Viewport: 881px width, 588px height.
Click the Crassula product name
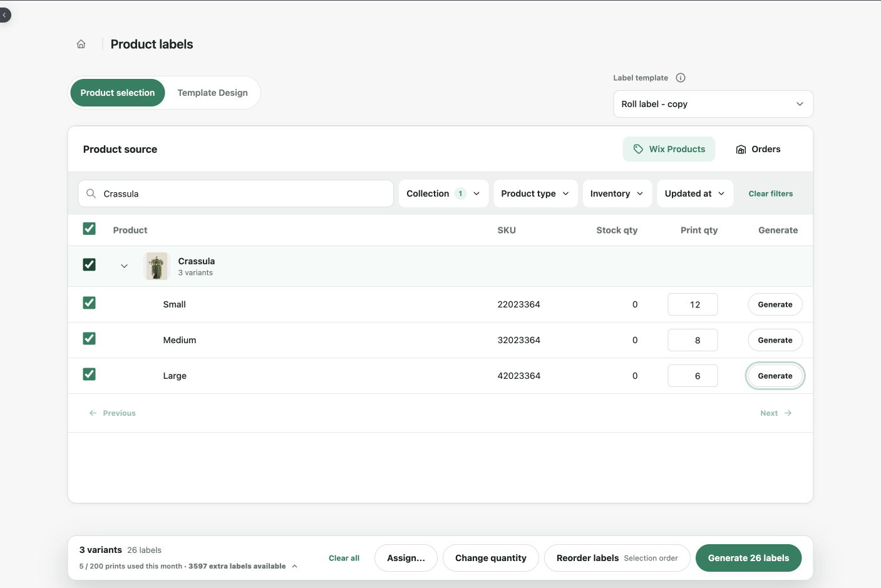(x=197, y=261)
